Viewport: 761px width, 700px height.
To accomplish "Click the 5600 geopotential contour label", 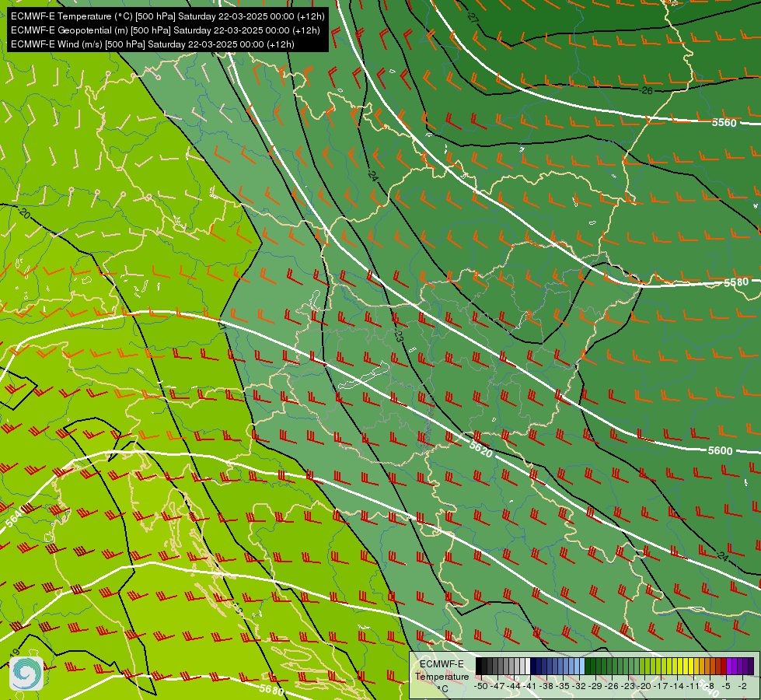I will [721, 451].
